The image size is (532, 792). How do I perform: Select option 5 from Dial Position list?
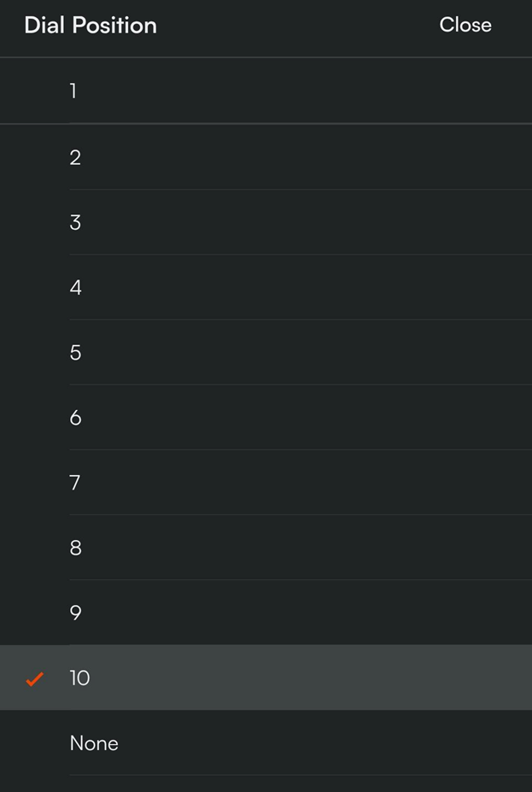266,353
